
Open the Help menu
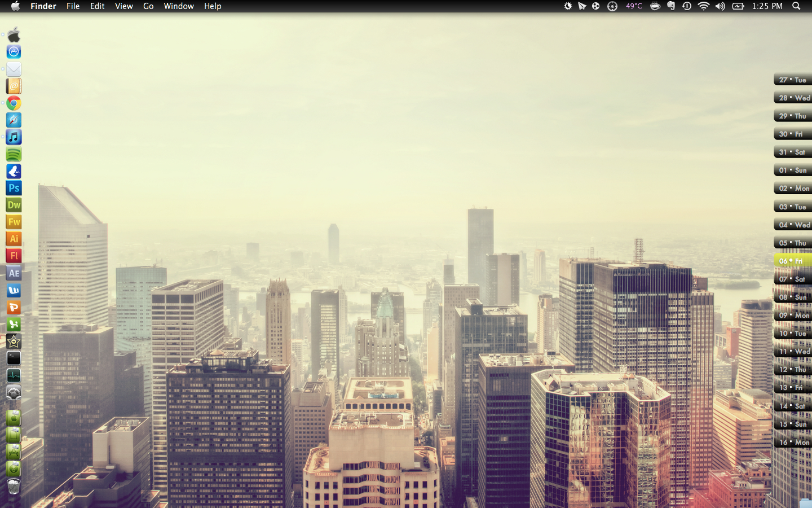(213, 6)
